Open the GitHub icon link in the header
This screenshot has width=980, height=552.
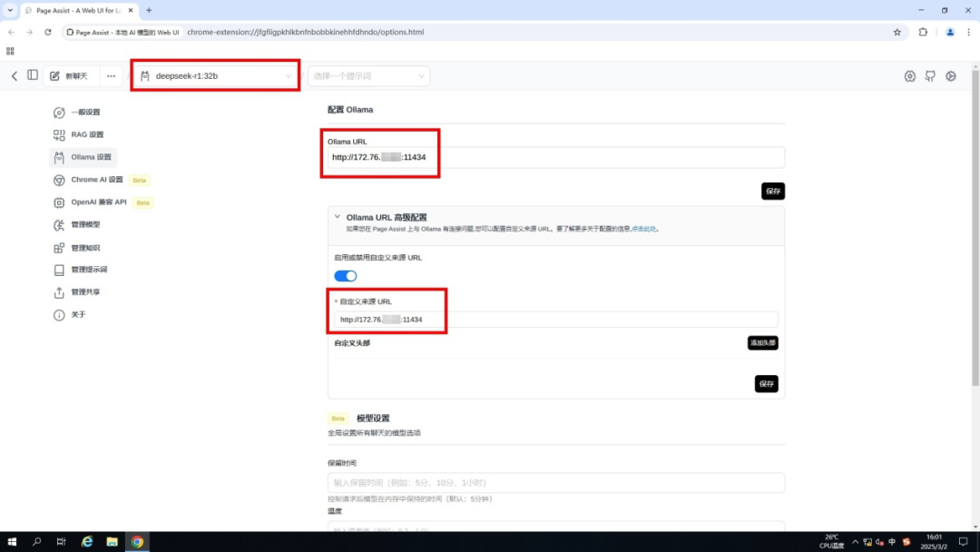coord(930,76)
